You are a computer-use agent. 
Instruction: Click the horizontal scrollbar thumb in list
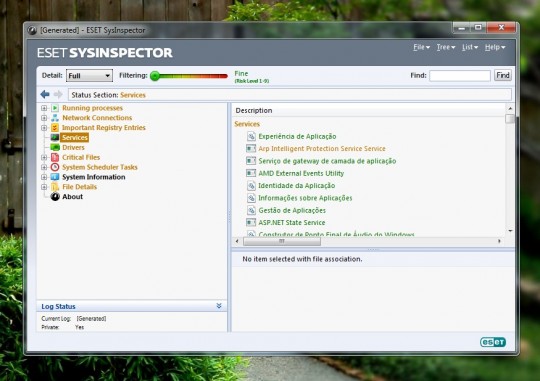pyautogui.click(x=282, y=241)
